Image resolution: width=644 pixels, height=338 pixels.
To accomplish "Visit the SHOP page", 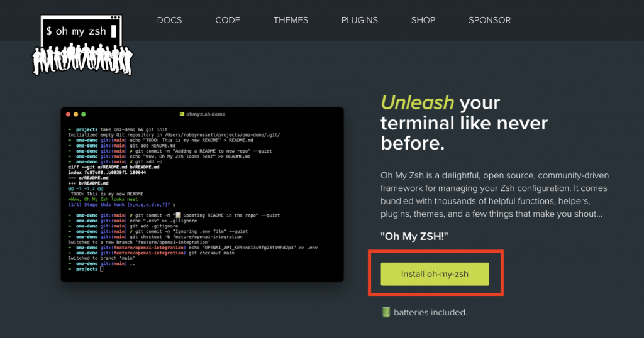I will [423, 20].
